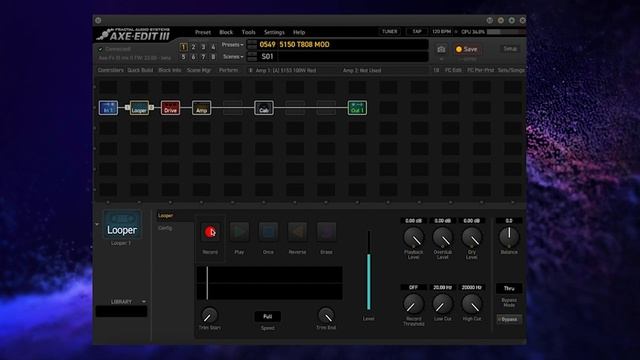Click the TUNER button
Screen dimensions: 640x360
click(389, 31)
